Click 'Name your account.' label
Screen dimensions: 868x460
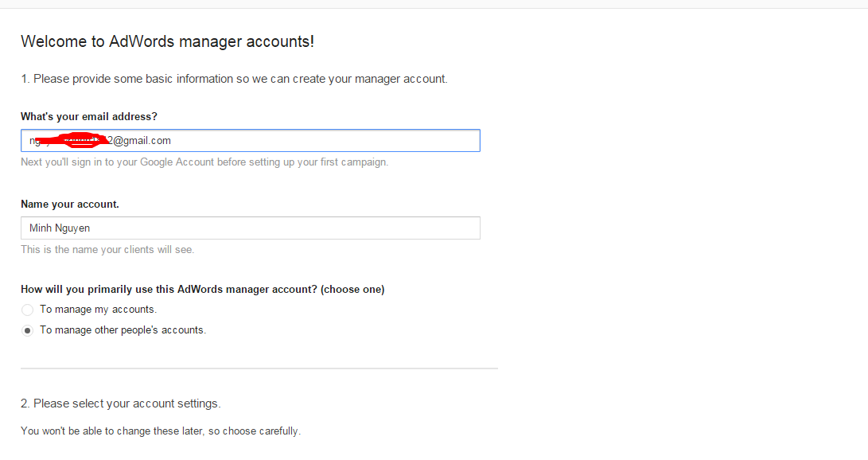70,205
